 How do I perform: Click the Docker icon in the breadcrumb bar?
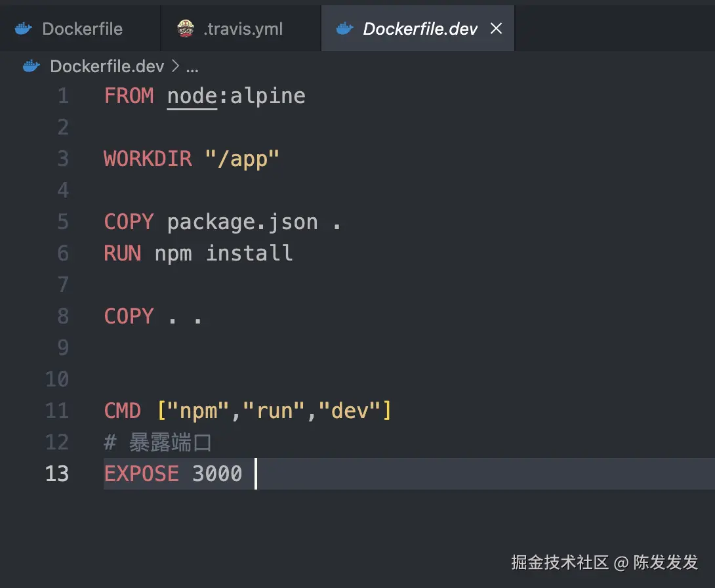coord(31,66)
